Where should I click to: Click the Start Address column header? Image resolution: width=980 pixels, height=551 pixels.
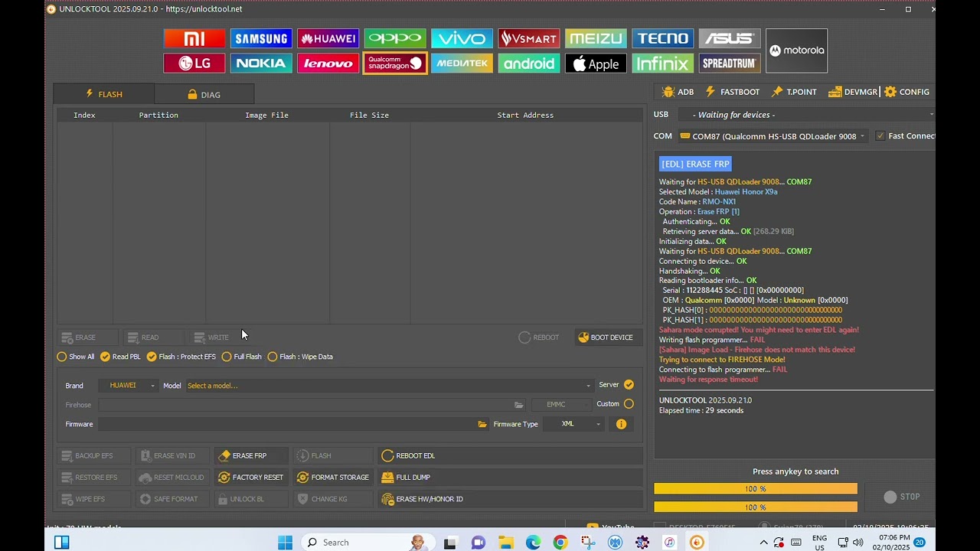[x=525, y=115]
